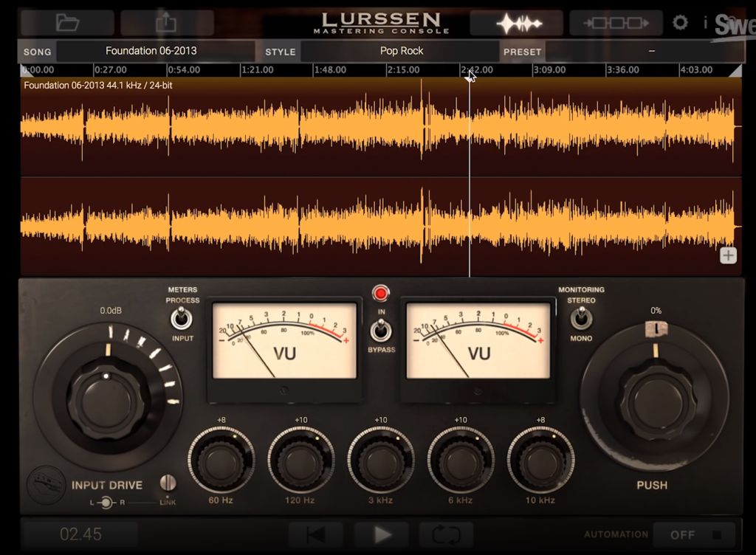This screenshot has height=555, width=756.
Task: Click the 10 kHz EQ knob
Action: 540,460
